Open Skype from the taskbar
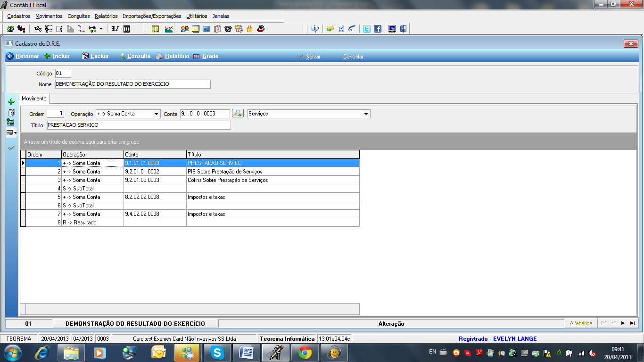This screenshot has width=644, height=362. (x=217, y=353)
